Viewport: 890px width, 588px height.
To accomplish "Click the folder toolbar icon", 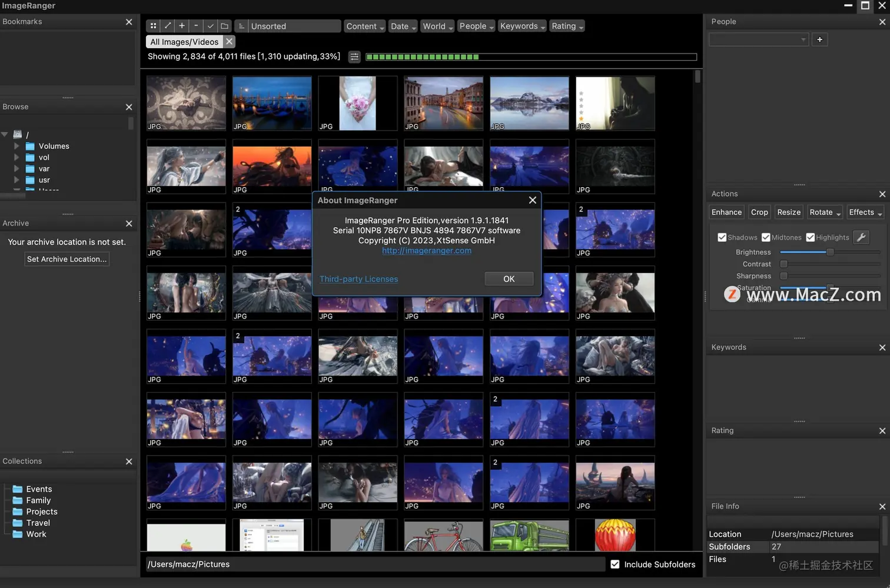I will click(x=224, y=26).
